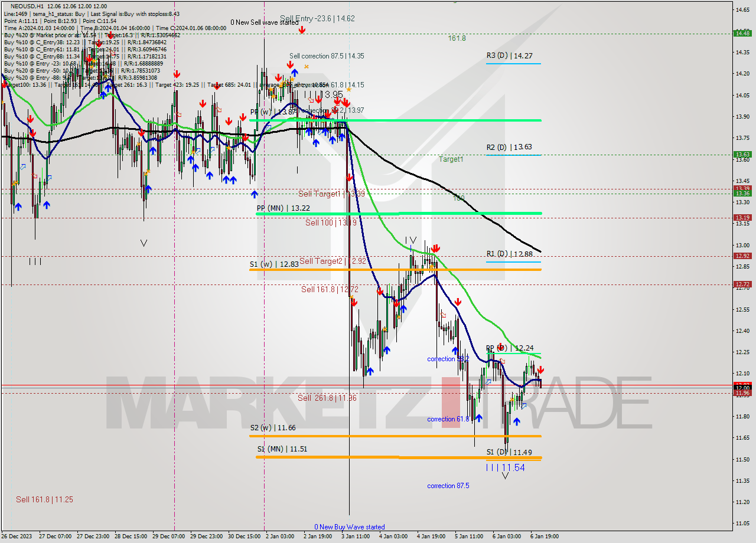Click the 6 Jan 19:00 time label
Image resolution: width=756 pixels, height=543 pixels.
[x=545, y=537]
